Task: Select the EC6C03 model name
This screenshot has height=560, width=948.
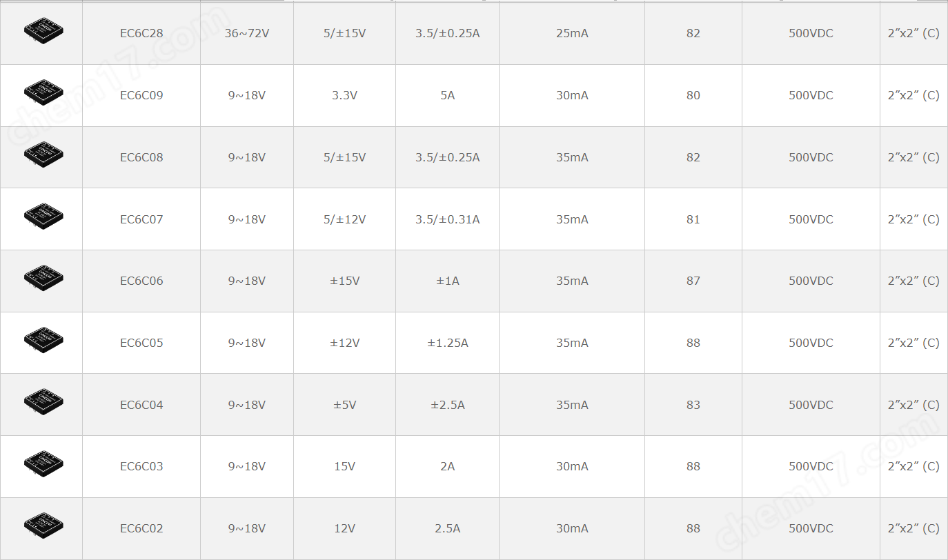Action: [141, 466]
